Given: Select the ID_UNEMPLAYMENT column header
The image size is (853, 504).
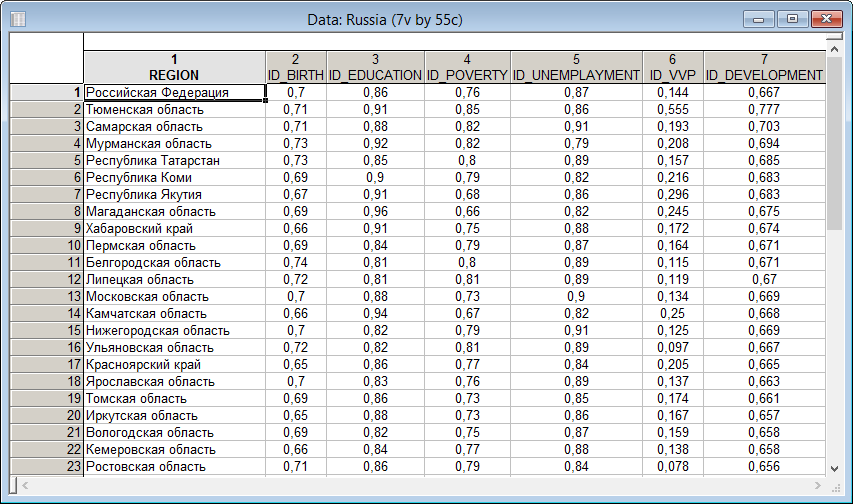Looking at the screenshot, I should 576,67.
